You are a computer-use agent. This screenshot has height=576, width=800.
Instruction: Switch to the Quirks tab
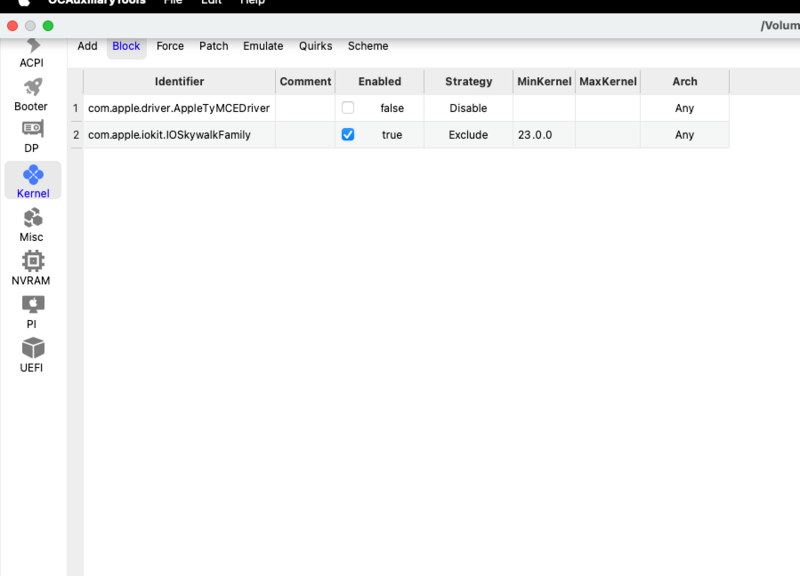[x=315, y=46]
